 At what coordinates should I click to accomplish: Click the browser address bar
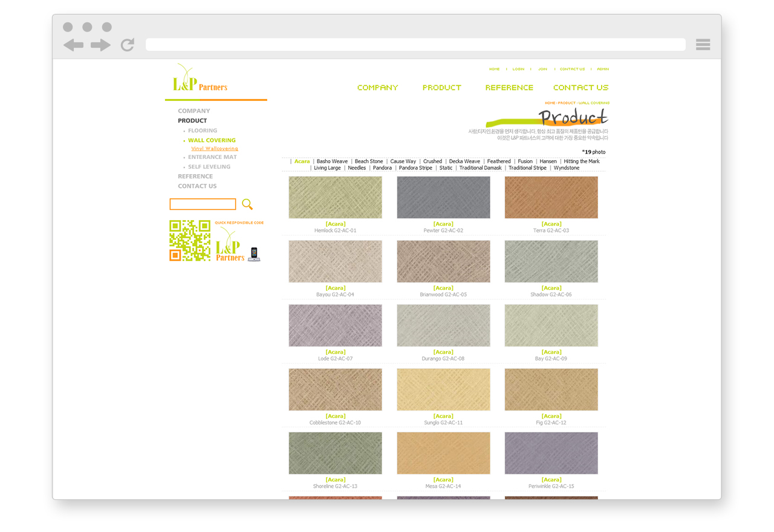[x=415, y=45]
